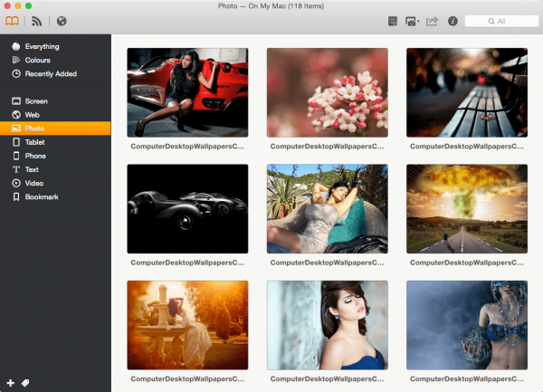Select the woman with red sports car photo
The height and width of the screenshot is (392, 543).
point(187,92)
